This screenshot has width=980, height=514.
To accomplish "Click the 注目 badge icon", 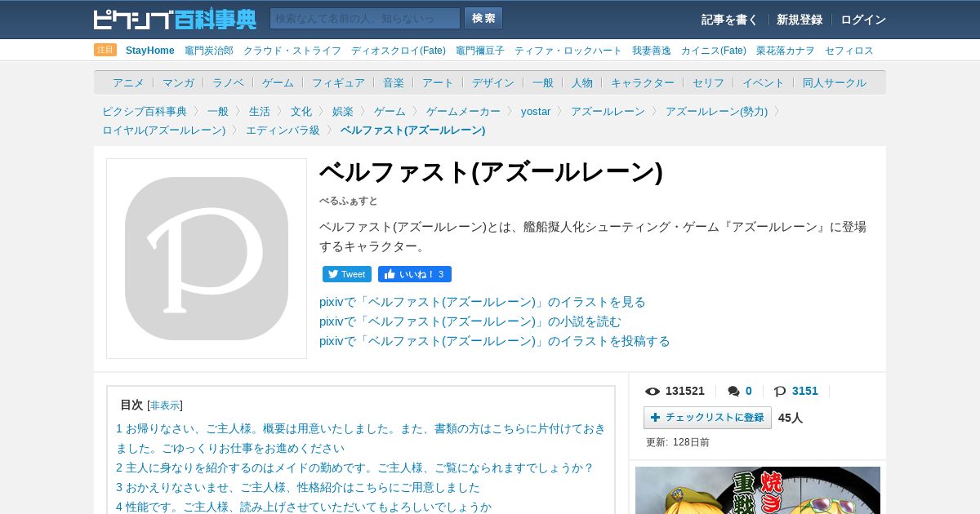I will pyautogui.click(x=105, y=50).
